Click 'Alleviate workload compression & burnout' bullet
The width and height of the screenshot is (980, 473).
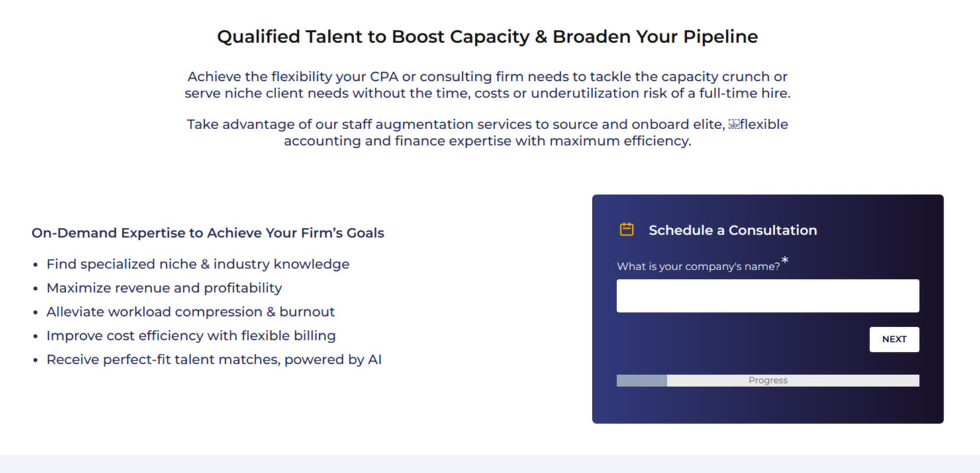tap(190, 312)
